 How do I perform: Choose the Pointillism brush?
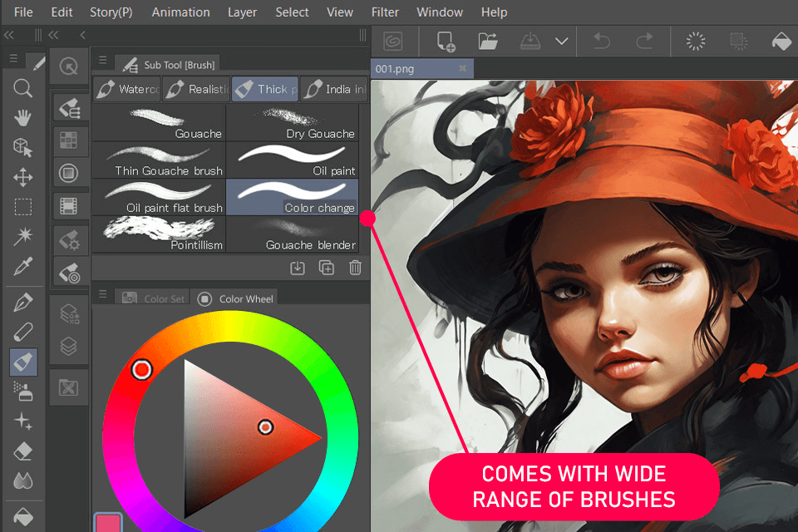point(159,234)
